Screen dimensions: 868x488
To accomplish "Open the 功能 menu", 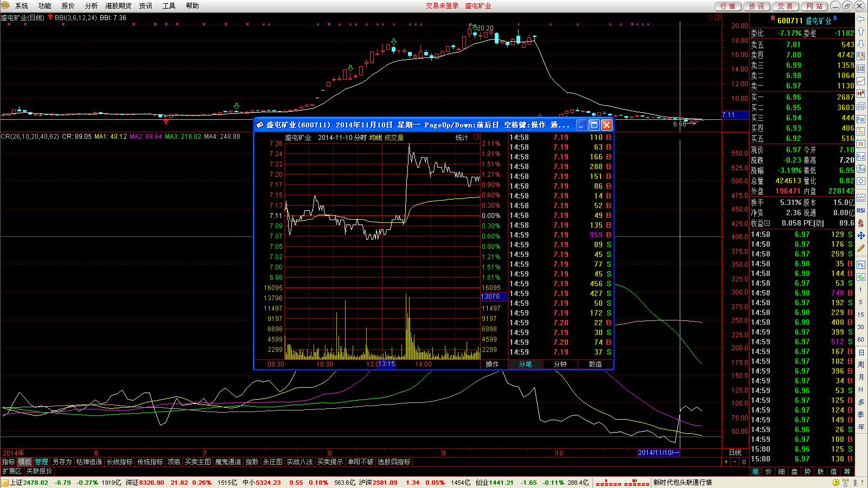I will [x=45, y=6].
